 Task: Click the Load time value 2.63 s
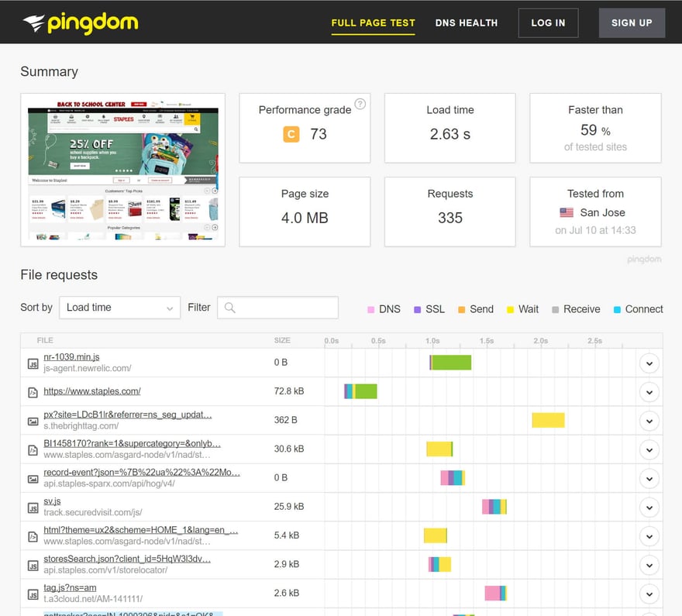click(449, 134)
